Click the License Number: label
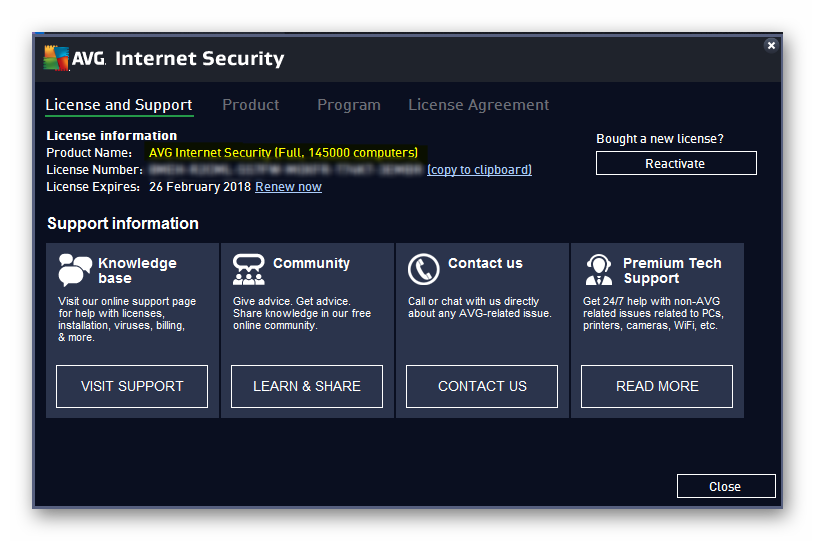Image resolution: width=815 pixels, height=541 pixels. pyautogui.click(x=94, y=170)
